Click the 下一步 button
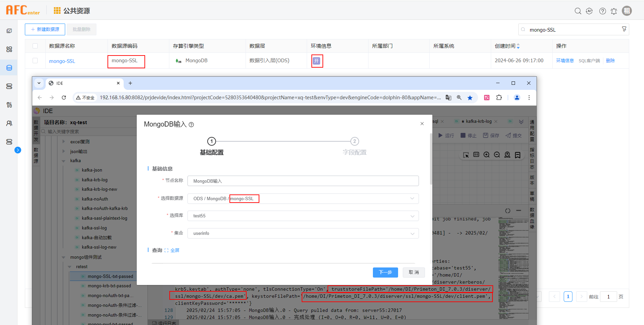This screenshot has height=325, width=644. (x=385, y=272)
